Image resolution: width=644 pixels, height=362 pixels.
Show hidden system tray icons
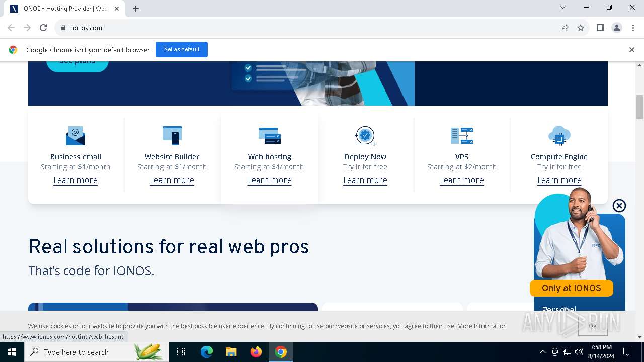(x=542, y=352)
